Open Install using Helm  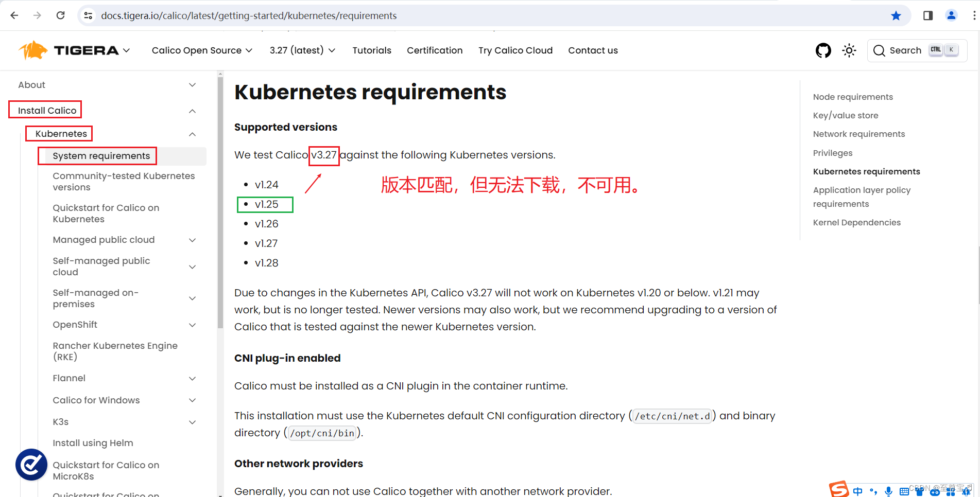93,443
